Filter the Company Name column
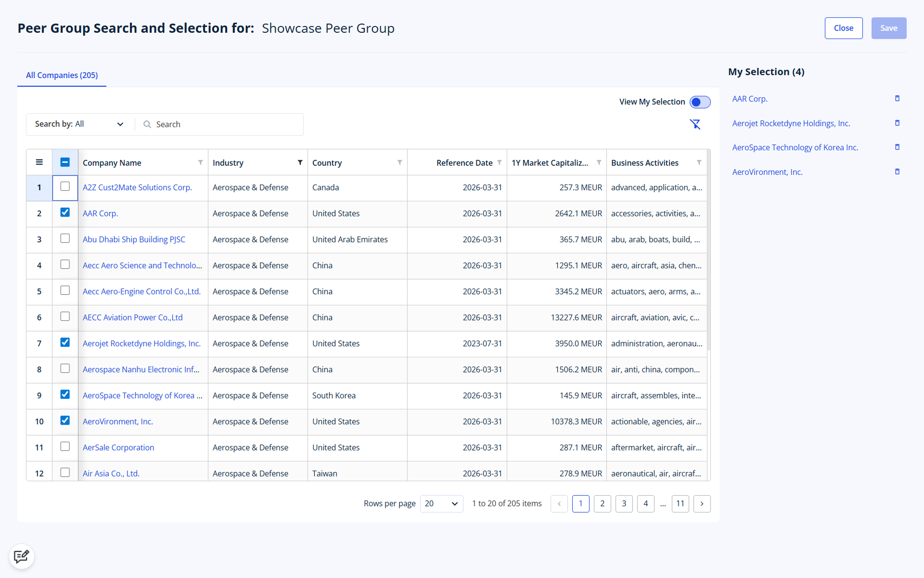Image resolution: width=924 pixels, height=578 pixels. [x=201, y=163]
